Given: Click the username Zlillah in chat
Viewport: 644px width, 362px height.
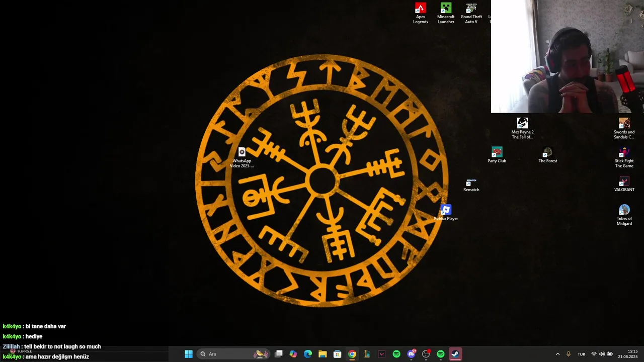Looking at the screenshot, I should pos(11,346).
